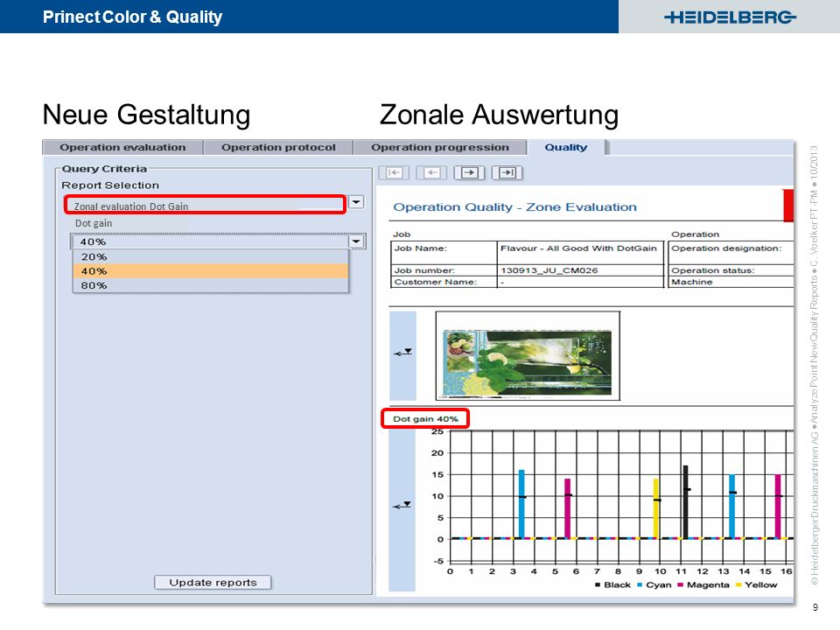Click the Update reports button
This screenshot has height=630, width=840.
(213, 583)
